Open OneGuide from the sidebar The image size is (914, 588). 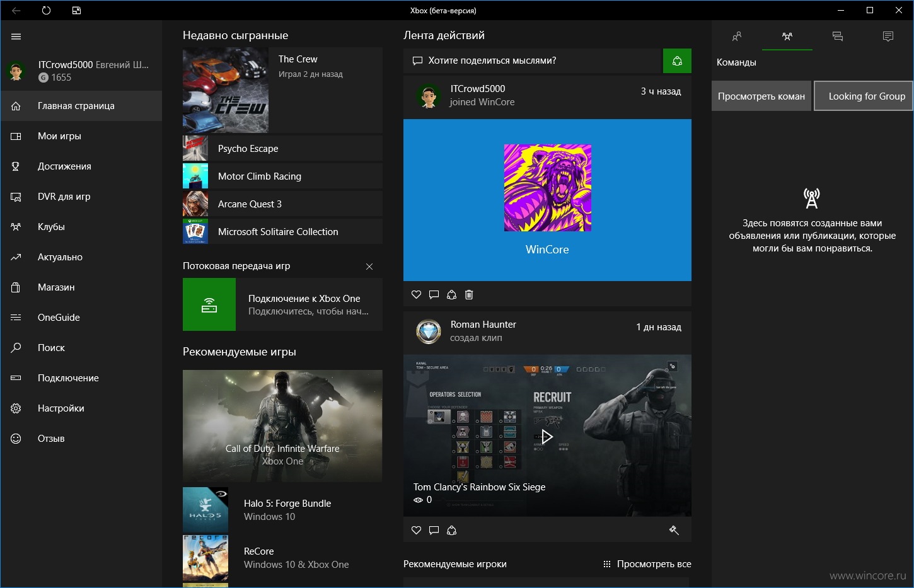(81, 318)
